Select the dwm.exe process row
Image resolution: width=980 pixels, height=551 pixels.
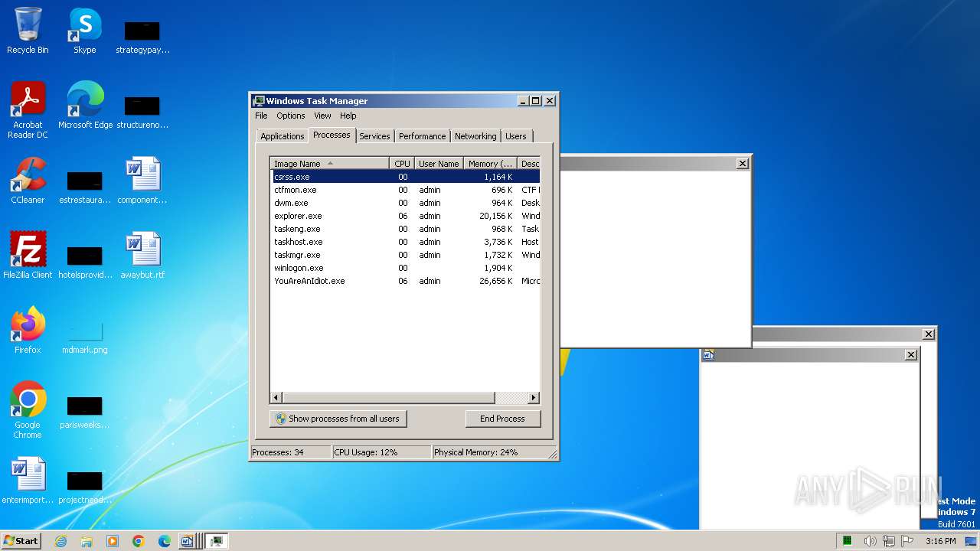405,203
